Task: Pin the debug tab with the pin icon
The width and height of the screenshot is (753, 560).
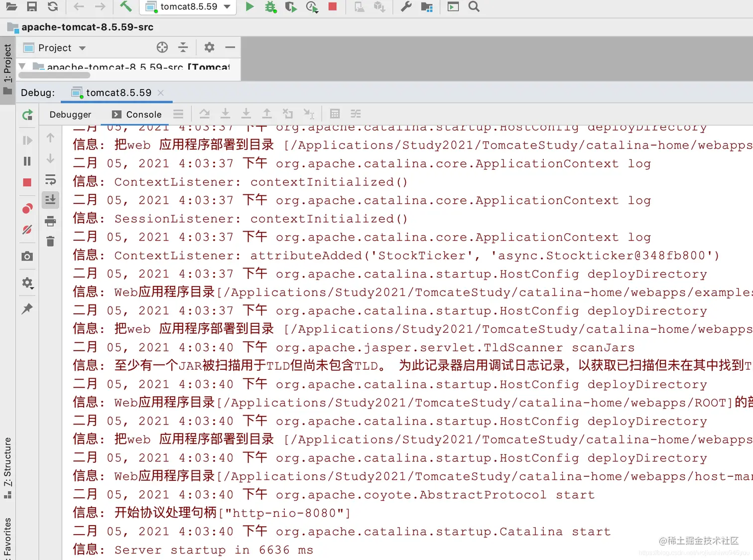Action: click(27, 309)
